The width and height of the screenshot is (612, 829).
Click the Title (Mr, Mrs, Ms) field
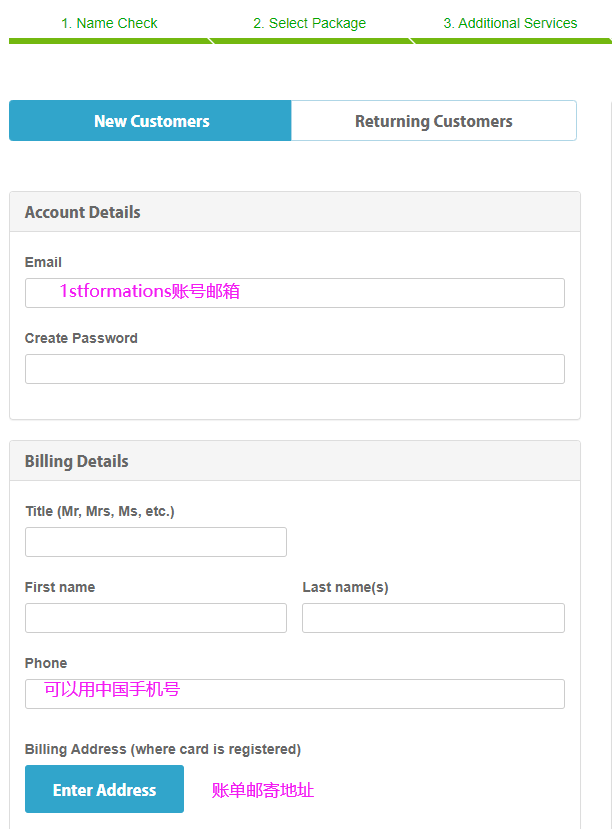[155, 541]
